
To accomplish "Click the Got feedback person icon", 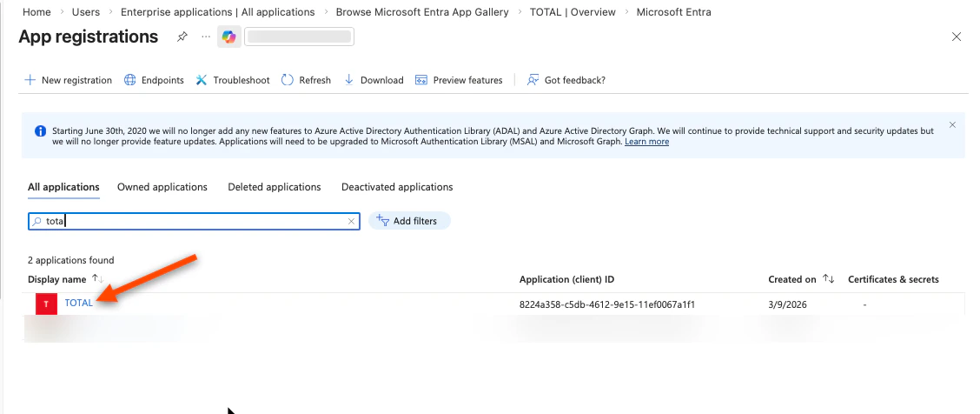I will pos(533,80).
